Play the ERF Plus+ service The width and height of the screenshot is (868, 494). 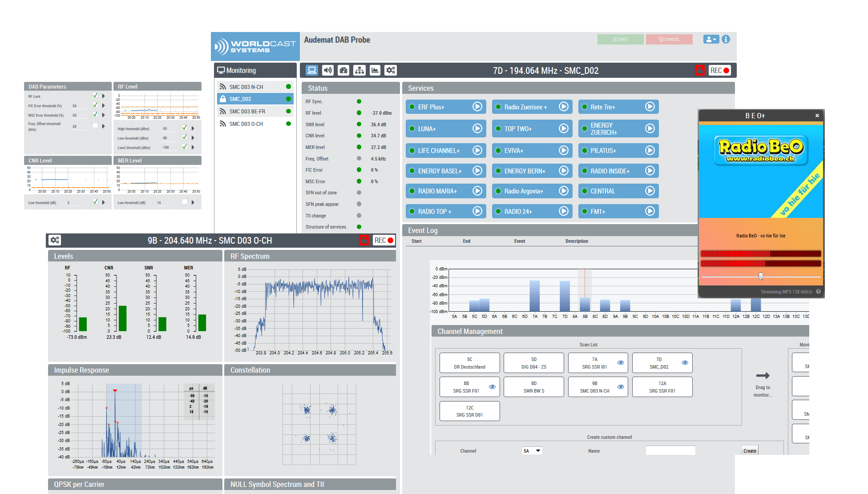pos(477,107)
